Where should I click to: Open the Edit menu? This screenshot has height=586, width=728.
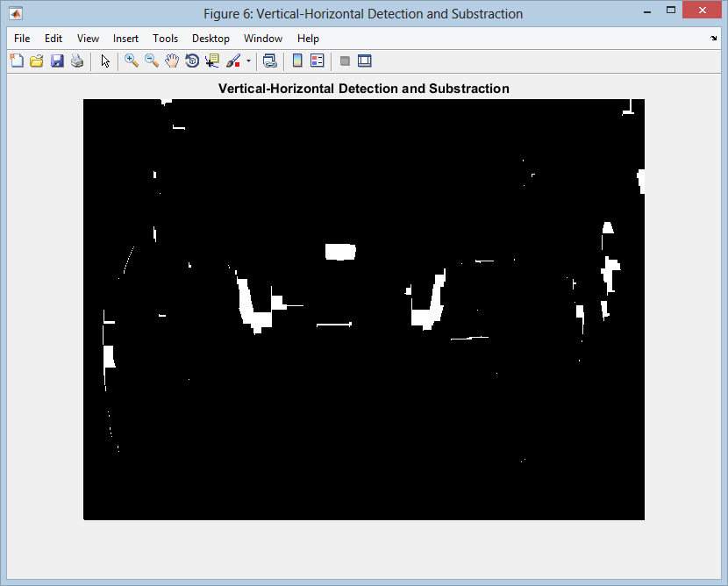[54, 39]
